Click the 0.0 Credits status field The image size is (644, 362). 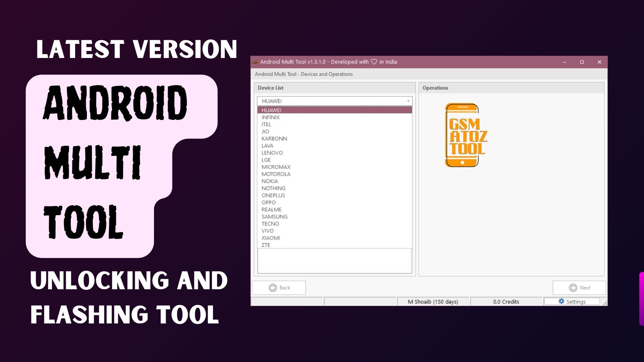point(505,301)
